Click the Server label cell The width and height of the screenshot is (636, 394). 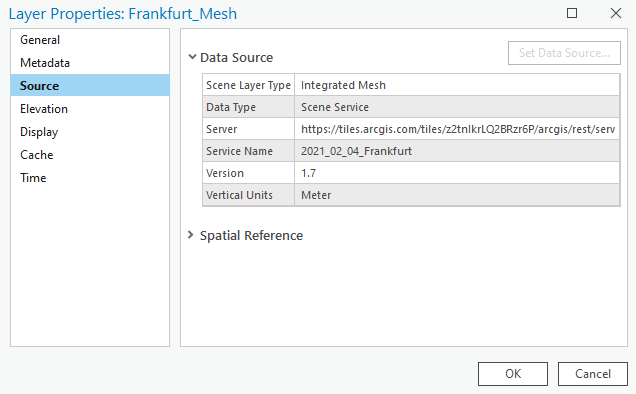248,129
